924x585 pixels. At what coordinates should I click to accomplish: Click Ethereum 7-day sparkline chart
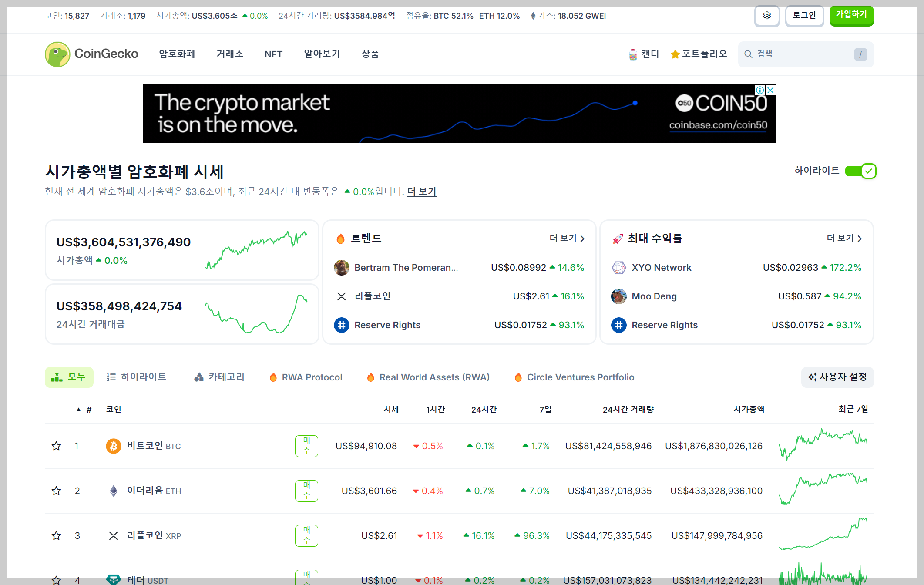point(823,489)
